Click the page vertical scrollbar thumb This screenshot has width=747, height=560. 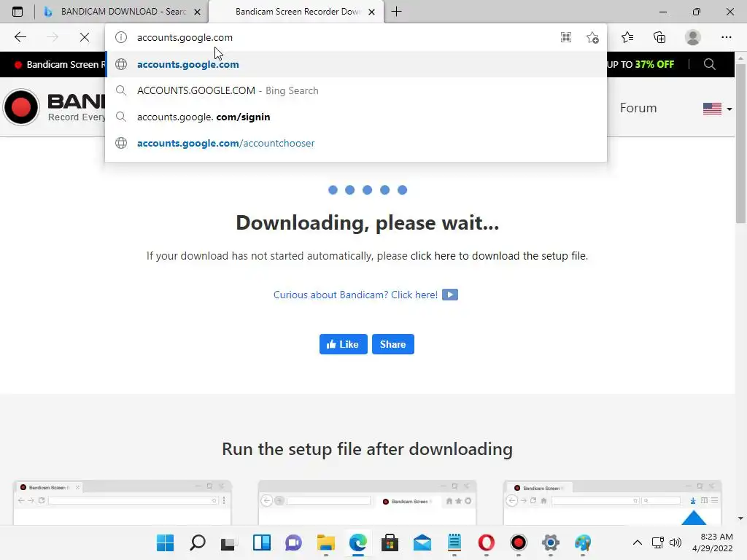coord(740,143)
